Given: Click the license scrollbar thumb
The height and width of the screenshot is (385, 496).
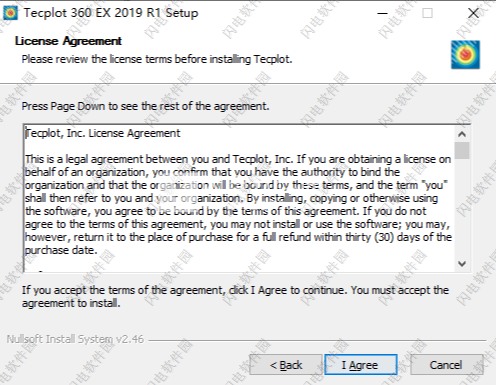Looking at the screenshot, I should (462, 150).
